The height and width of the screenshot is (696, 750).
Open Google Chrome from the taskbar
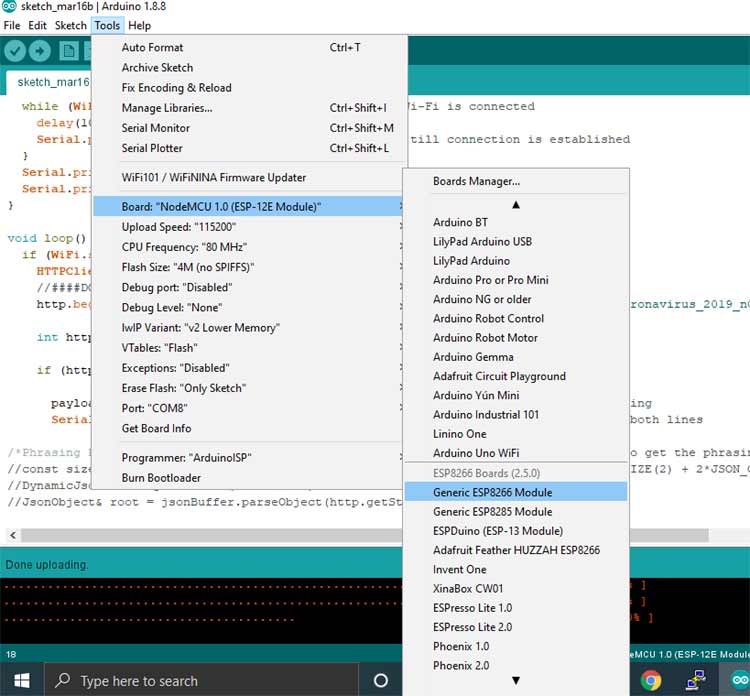pyautogui.click(x=651, y=680)
